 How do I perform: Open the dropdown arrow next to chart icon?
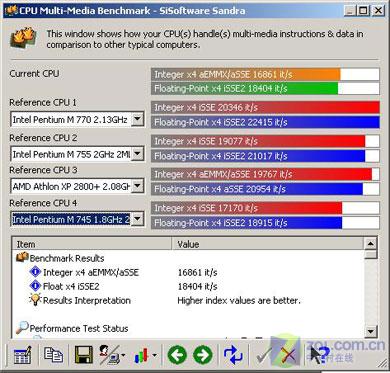coord(154,355)
